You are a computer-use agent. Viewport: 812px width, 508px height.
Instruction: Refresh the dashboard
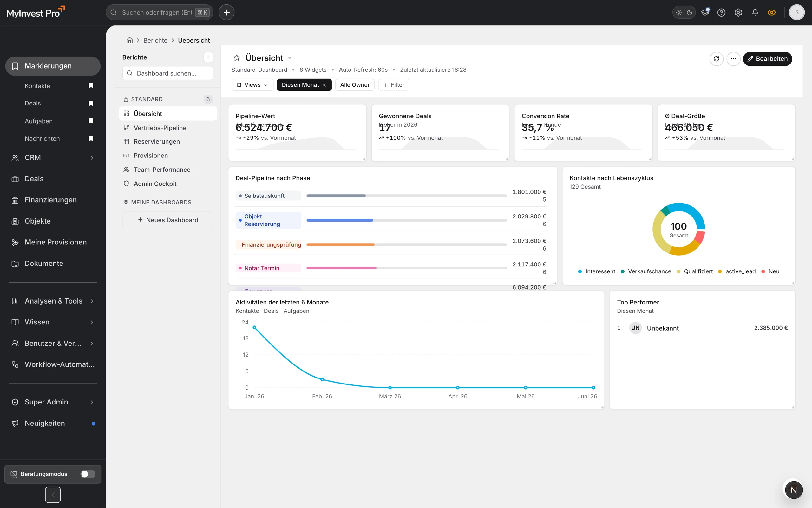717,59
